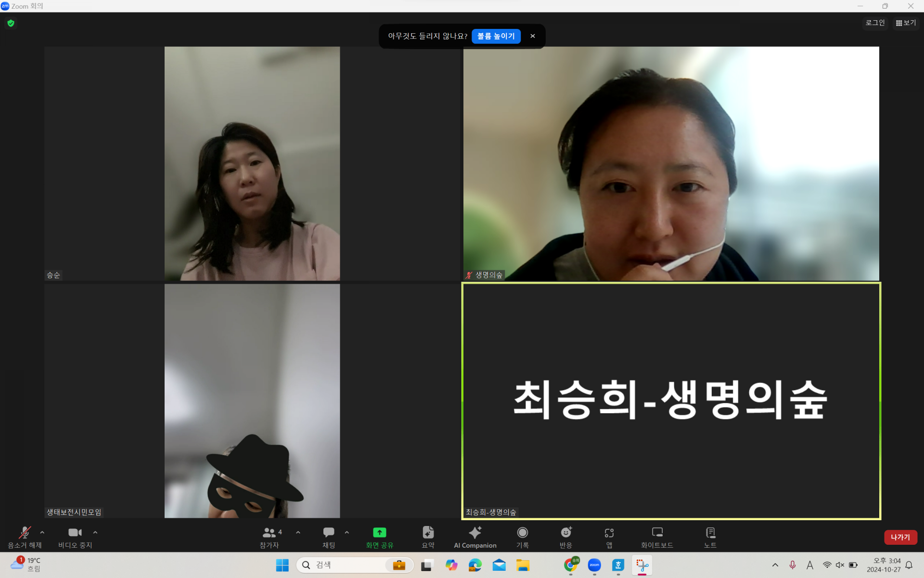
Task: Open Microsoft Edge from taskbar
Action: [475, 565]
